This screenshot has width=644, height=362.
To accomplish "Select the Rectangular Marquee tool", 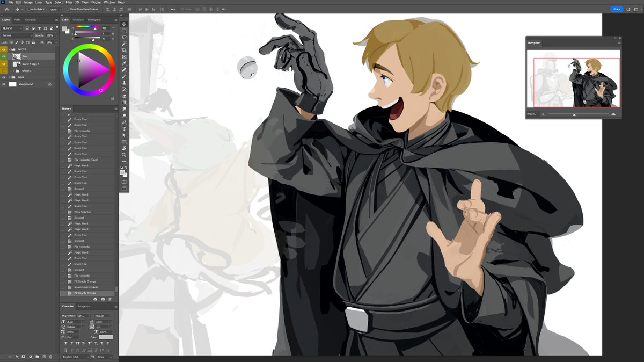I will 125,31.
